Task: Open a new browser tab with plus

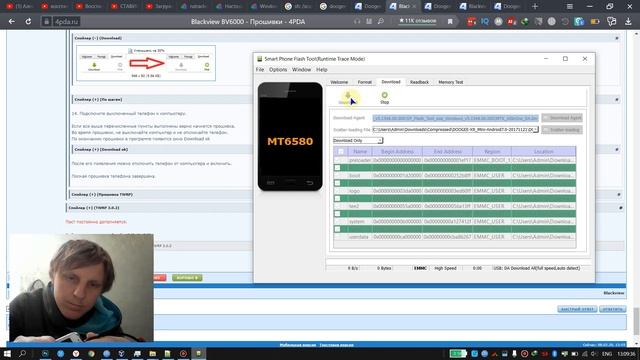Action: click(535, 6)
